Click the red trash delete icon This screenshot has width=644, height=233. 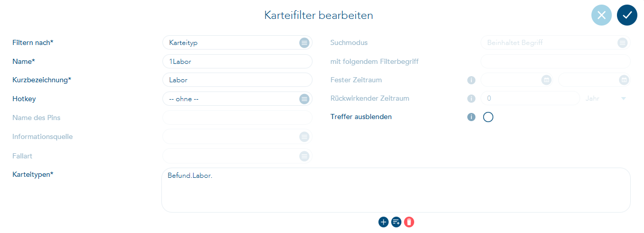(x=409, y=222)
